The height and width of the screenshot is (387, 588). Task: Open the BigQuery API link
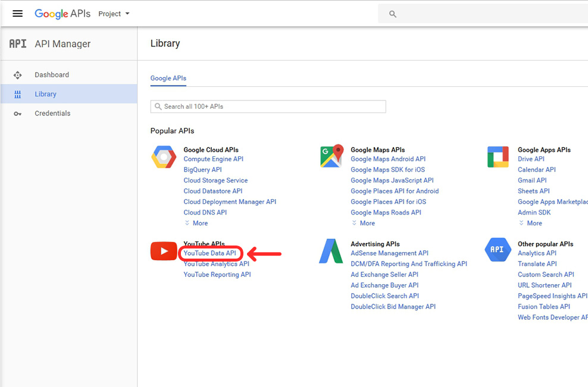(202, 169)
